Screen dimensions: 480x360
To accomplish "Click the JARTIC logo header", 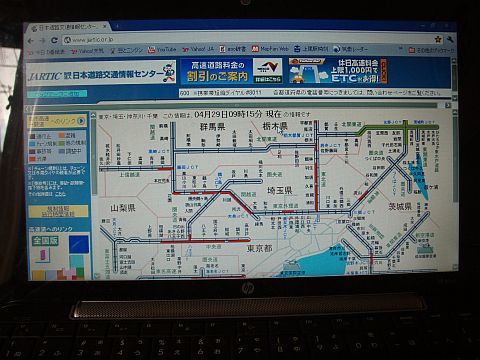I will [x=101, y=72].
